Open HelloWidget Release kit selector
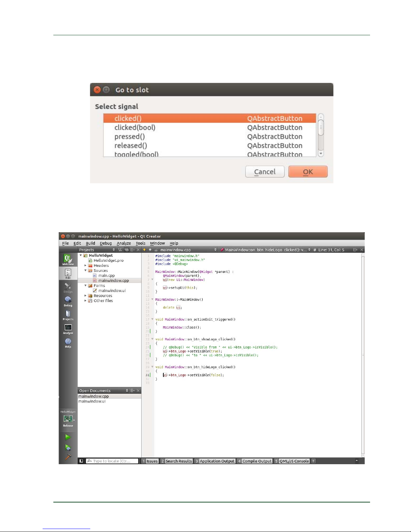Viewport: 411px width, 532px height. coord(68,419)
